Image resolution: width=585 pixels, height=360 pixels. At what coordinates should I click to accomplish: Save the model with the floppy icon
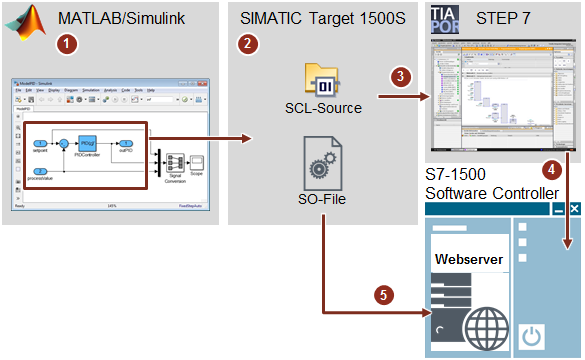coord(31,99)
